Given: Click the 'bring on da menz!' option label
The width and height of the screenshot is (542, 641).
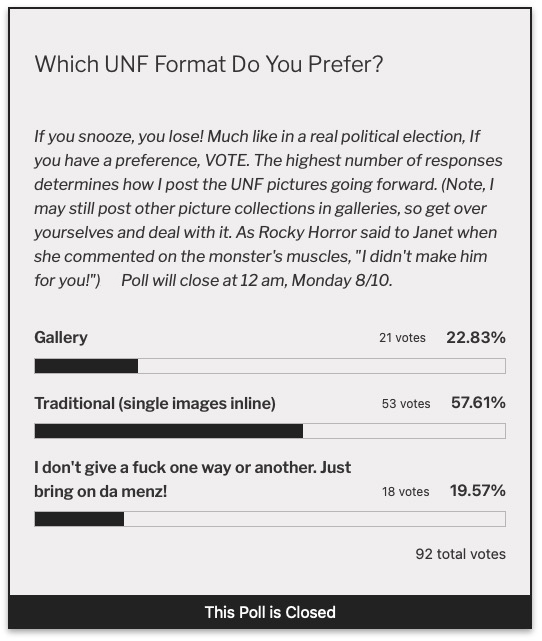Looking at the screenshot, I should point(101,491).
